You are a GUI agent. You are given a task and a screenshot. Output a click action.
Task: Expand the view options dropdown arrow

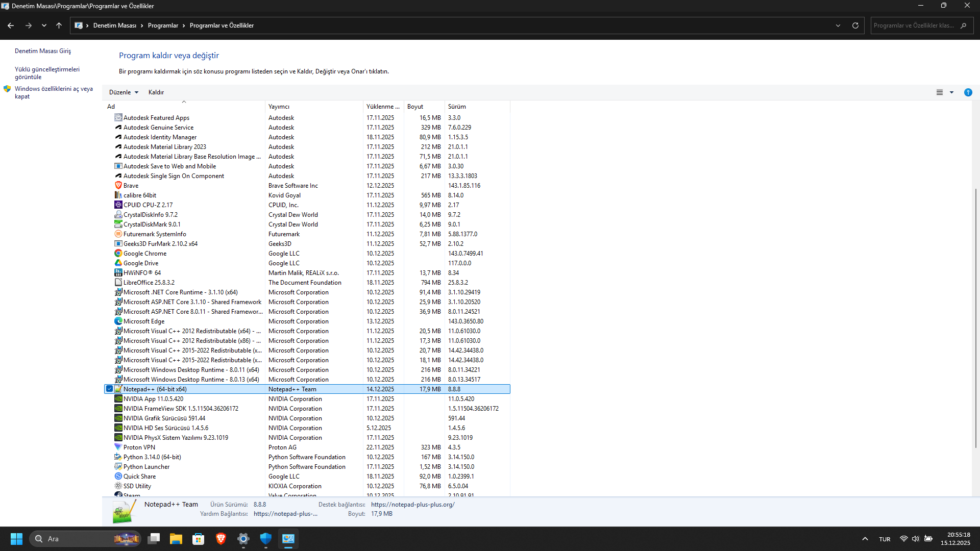coord(951,92)
